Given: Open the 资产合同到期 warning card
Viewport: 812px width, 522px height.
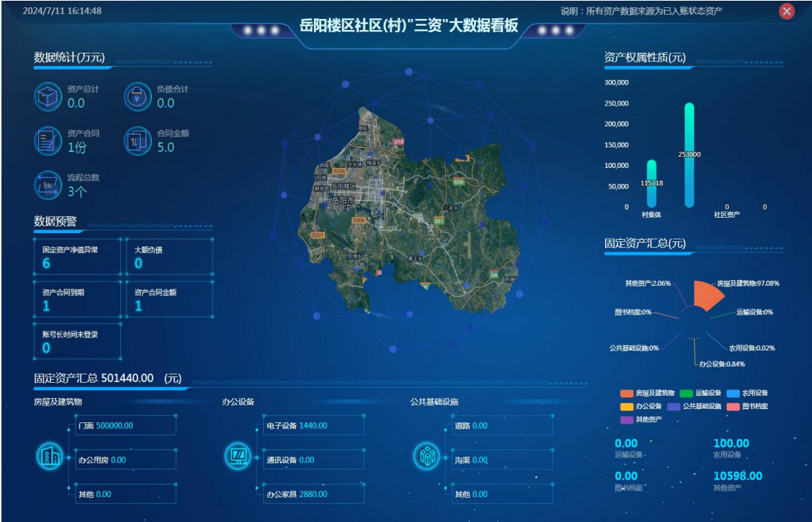Looking at the screenshot, I should click(77, 299).
